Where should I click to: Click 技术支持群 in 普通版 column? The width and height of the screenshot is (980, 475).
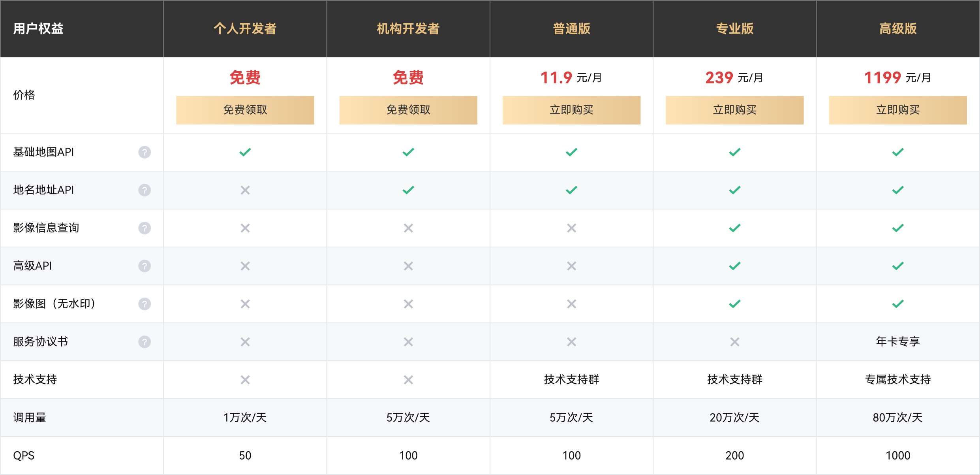point(571,379)
